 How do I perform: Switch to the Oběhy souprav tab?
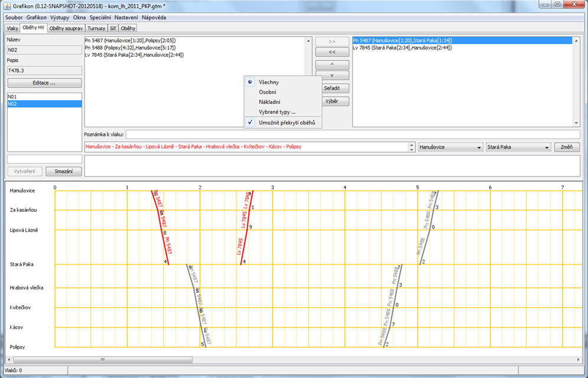click(66, 28)
